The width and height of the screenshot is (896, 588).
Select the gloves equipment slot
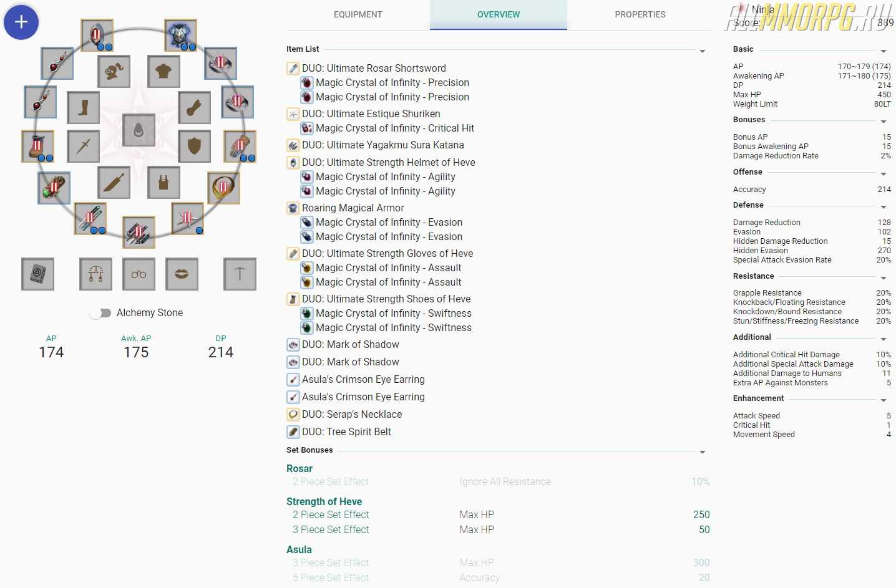coord(240,147)
